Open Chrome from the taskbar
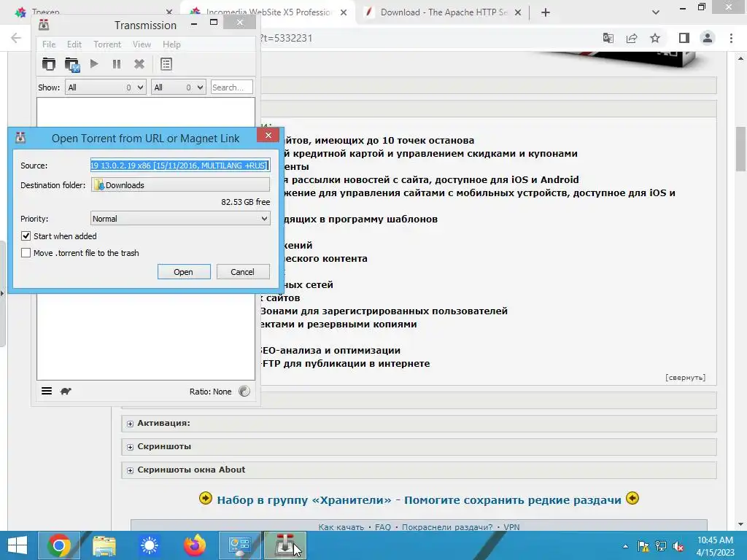Viewport: 747px width, 560px height. click(x=58, y=545)
